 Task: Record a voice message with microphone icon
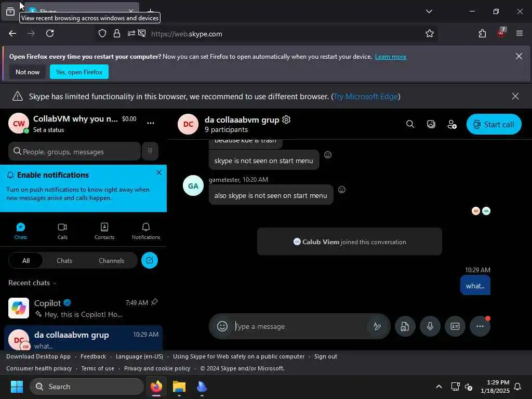click(430, 326)
